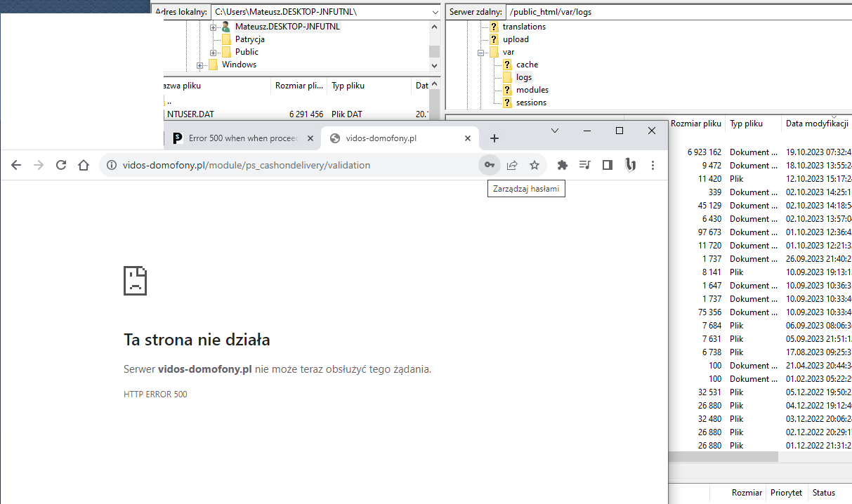Screen dimensions: 852x504
Task: Click vidos-domofony.pl server name in the error text
Action: tap(205, 369)
